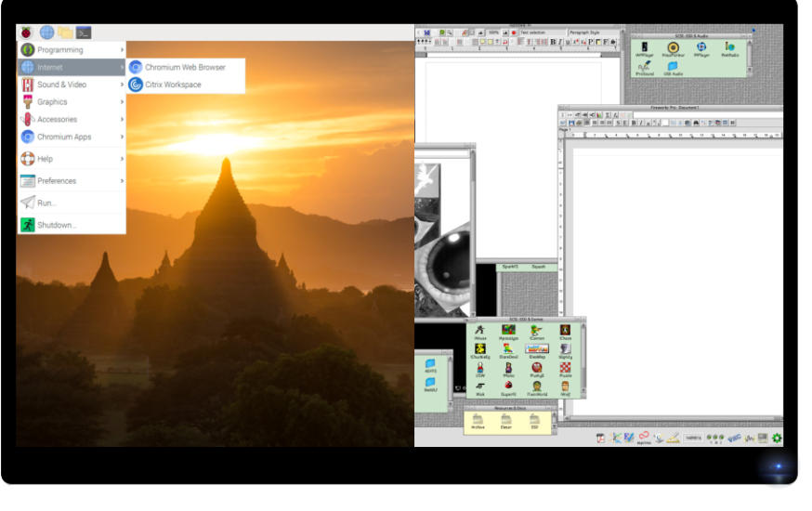Expand the Chromium Apps submenu arrow

click(123, 137)
